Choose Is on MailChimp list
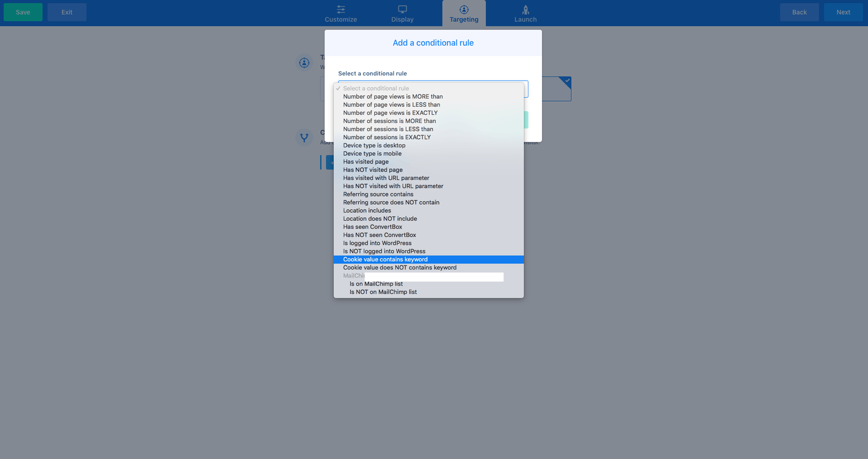The image size is (868, 459). pos(429,283)
